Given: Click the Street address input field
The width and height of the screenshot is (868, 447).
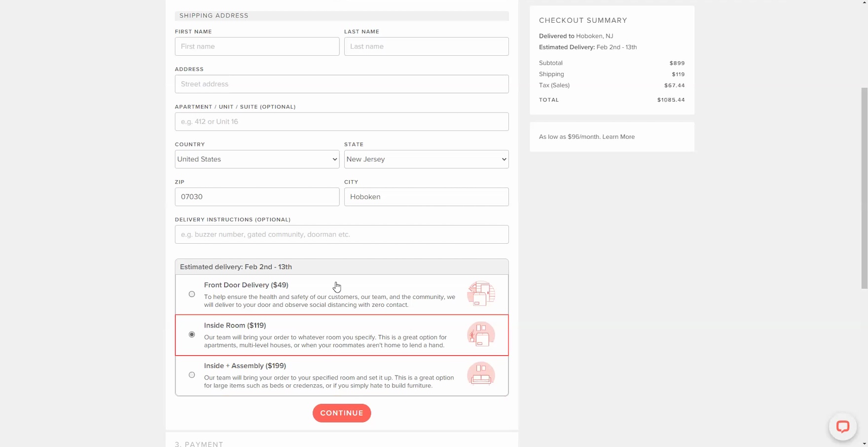Looking at the screenshot, I should point(341,84).
